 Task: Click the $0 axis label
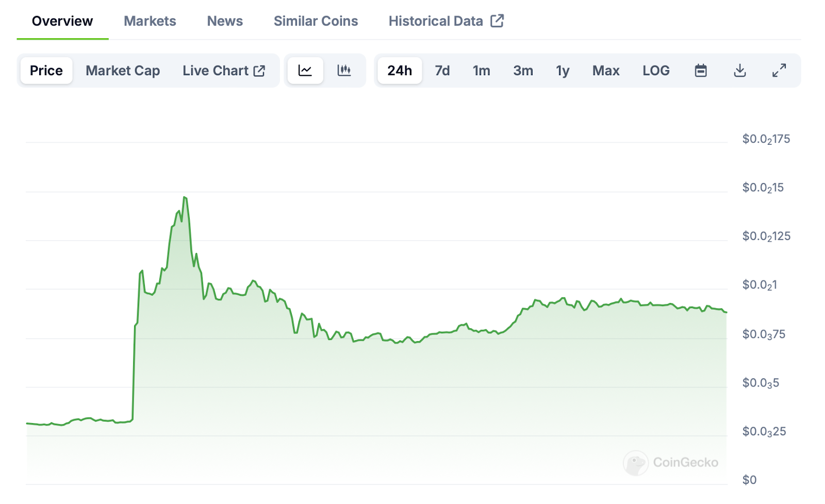coord(749,480)
